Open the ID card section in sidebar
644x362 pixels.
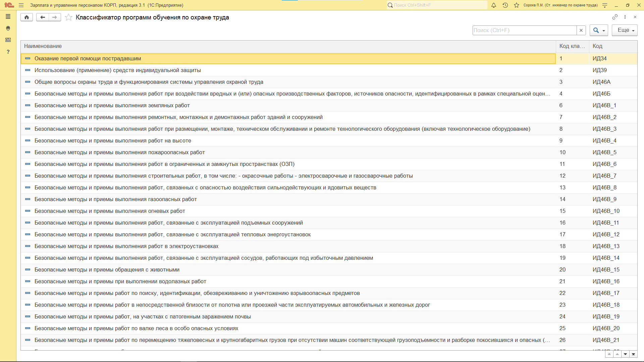coord(8,40)
